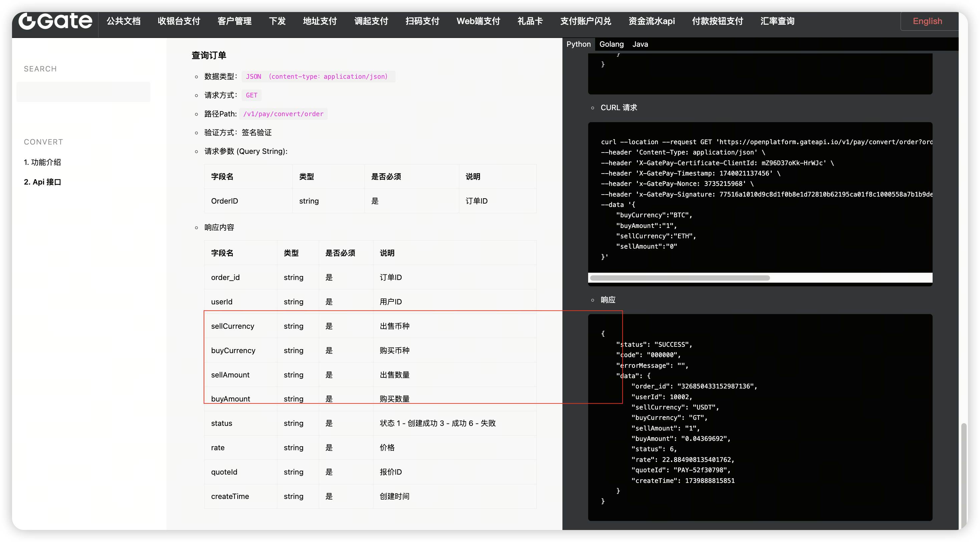Screen dimensions: 980x542
Task: Select 下发 in top navigation
Action: (x=277, y=21)
